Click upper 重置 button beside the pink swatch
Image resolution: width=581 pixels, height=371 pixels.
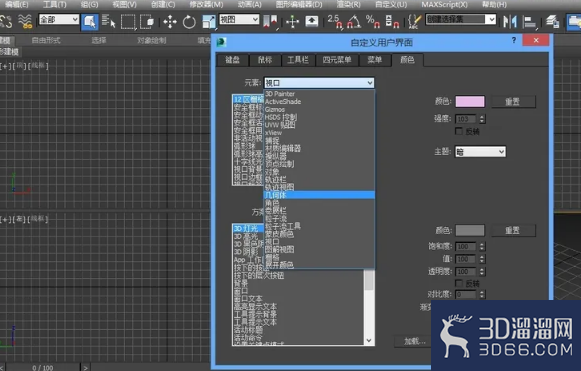513,102
